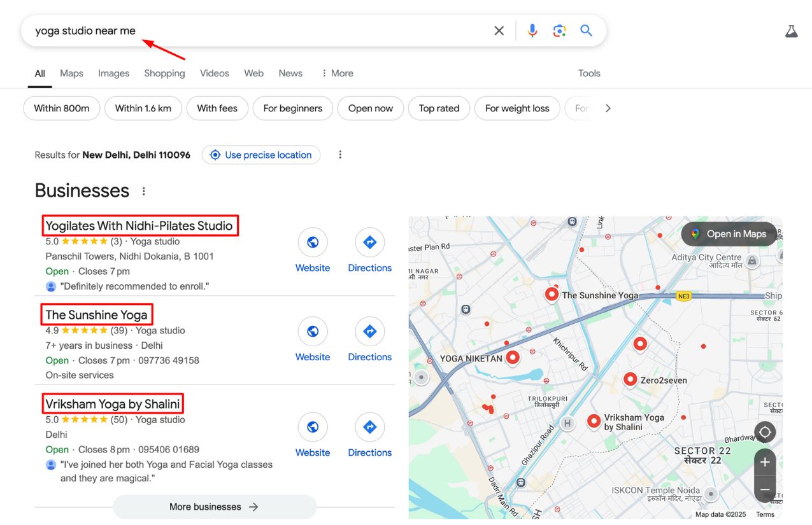Open in Maps from the map overlay
The image size is (812, 525).
coord(729,234)
